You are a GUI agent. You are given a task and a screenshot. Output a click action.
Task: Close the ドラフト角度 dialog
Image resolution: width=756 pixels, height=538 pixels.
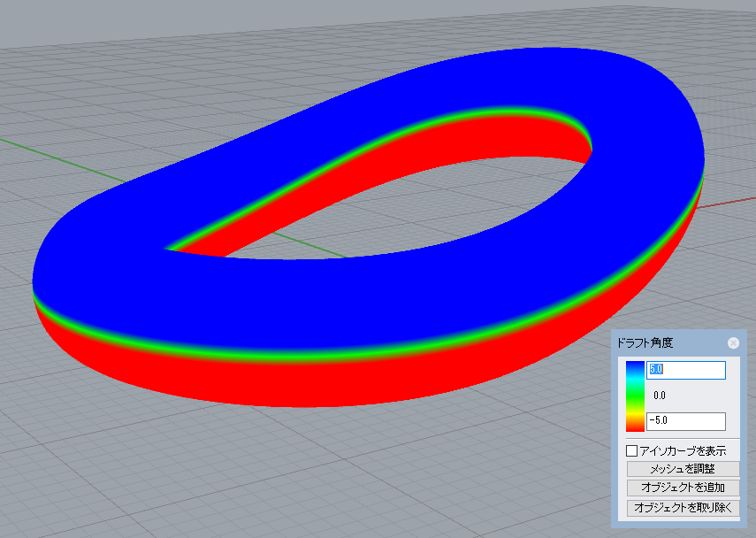733,342
